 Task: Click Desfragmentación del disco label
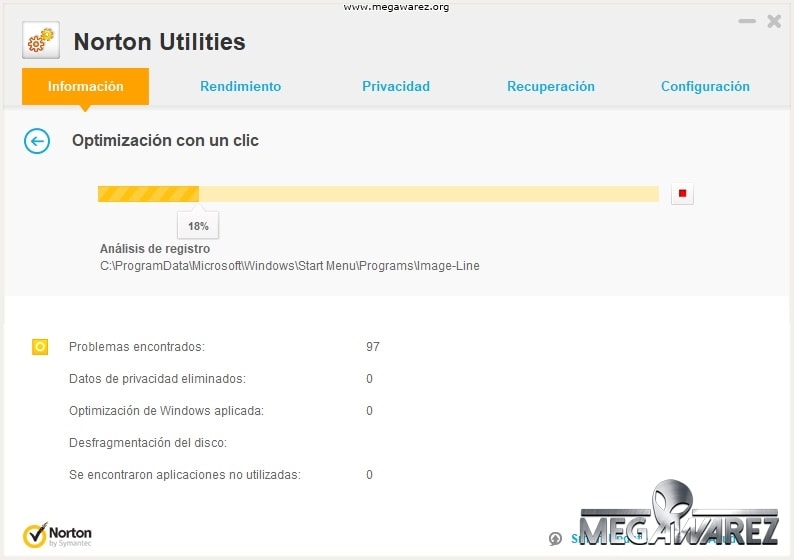(148, 443)
